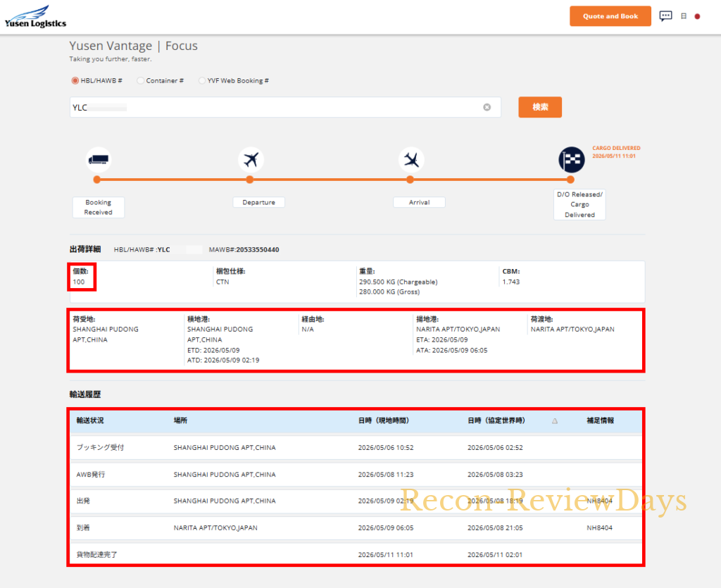
Task: Click ATD: 2026/05/09 02:19 text
Action: point(223,360)
